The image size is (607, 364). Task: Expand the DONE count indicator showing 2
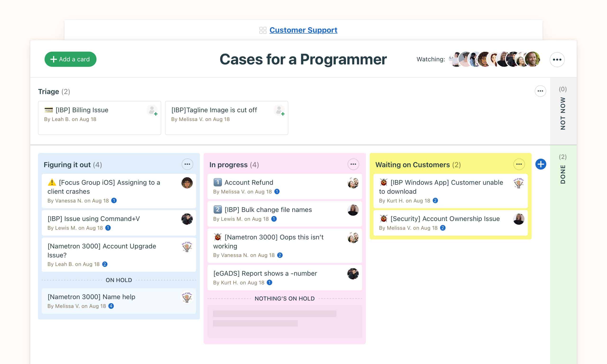tap(563, 157)
